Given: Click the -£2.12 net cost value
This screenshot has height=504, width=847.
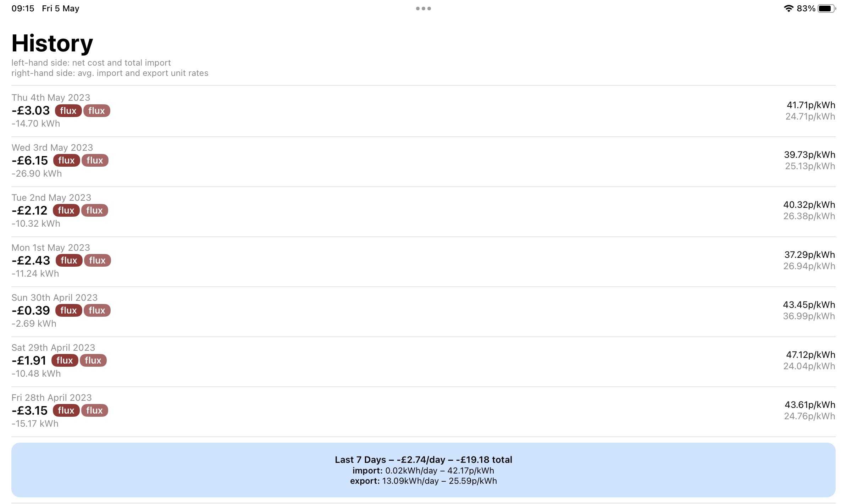Looking at the screenshot, I should [x=29, y=211].
